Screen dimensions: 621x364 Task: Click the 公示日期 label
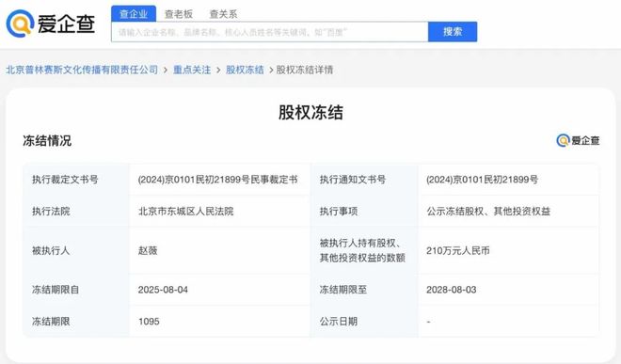tap(339, 322)
